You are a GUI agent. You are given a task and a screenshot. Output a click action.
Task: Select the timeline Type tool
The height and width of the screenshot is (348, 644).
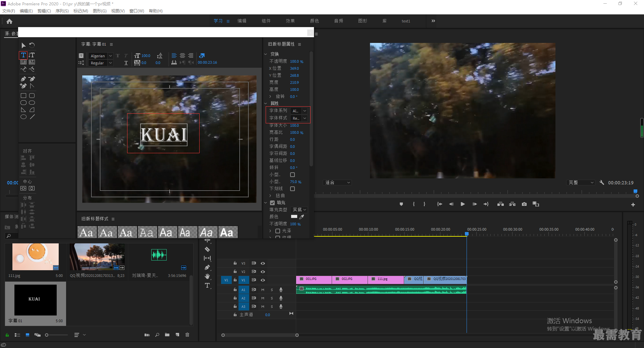pyautogui.click(x=207, y=285)
